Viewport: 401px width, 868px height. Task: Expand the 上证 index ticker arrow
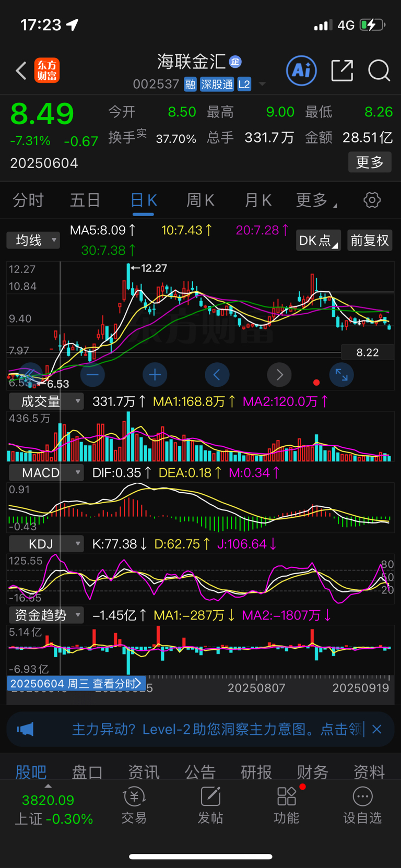[48, 786]
